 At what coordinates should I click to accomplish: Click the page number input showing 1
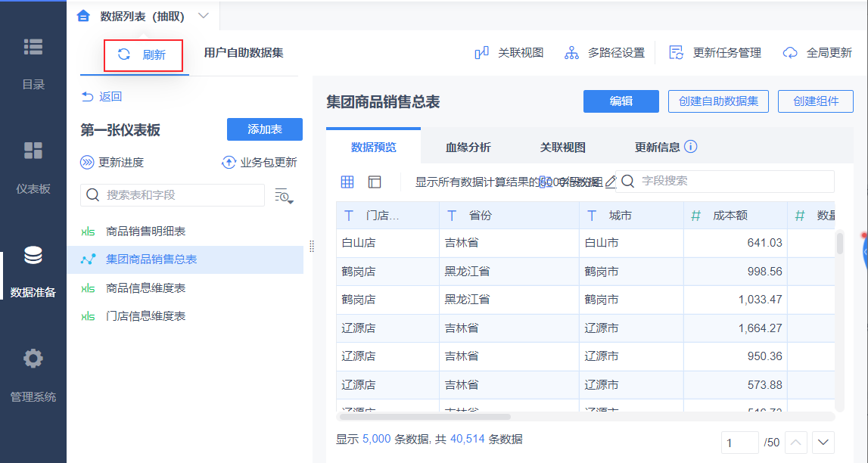point(740,443)
